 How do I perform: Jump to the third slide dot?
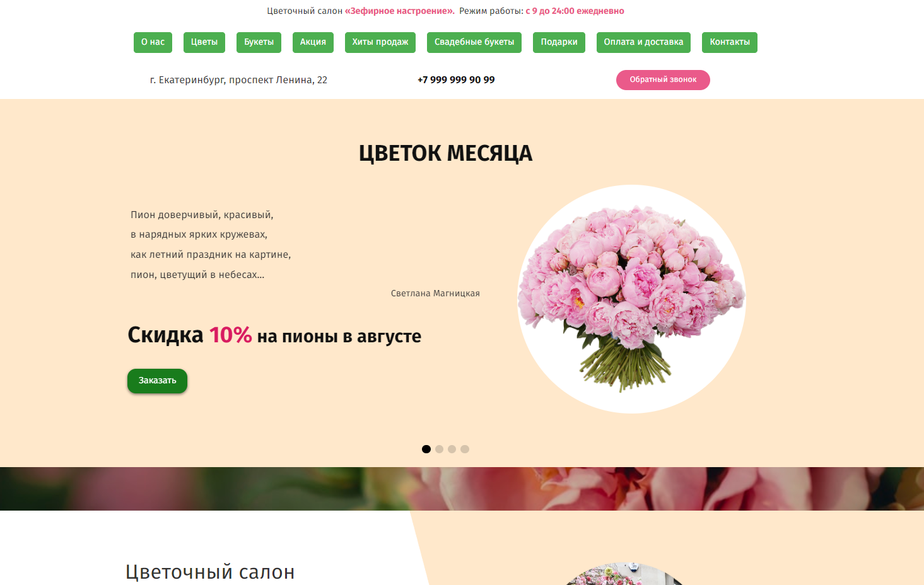point(452,449)
